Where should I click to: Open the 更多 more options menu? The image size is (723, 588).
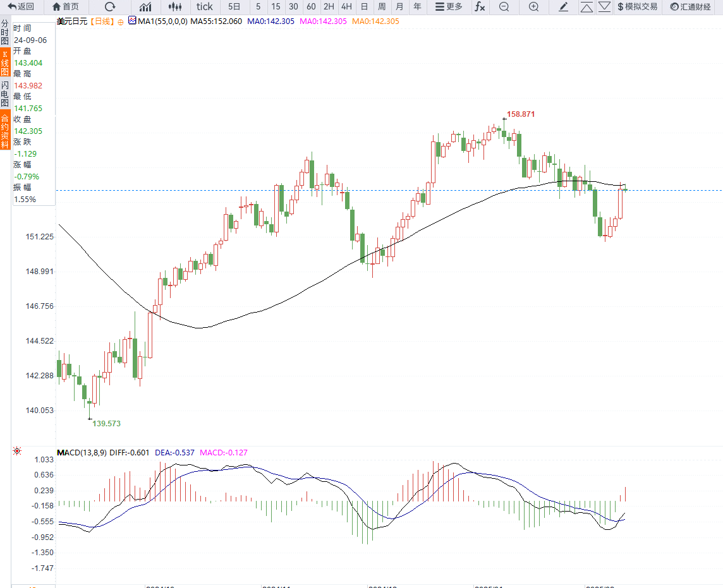point(449,7)
